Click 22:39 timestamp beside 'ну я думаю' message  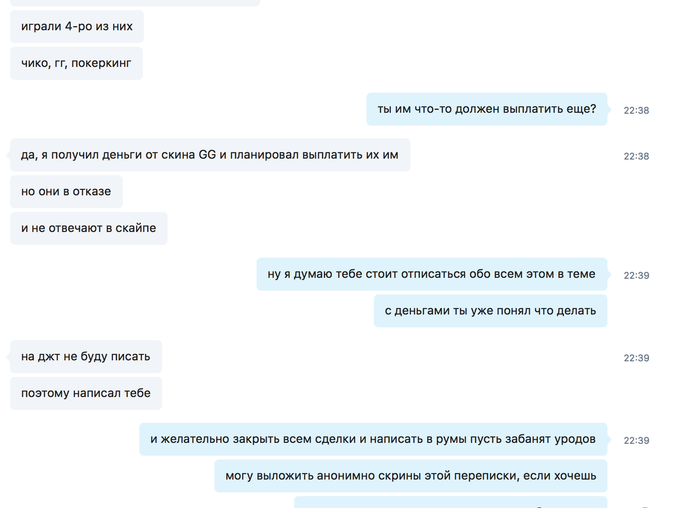pos(636,275)
